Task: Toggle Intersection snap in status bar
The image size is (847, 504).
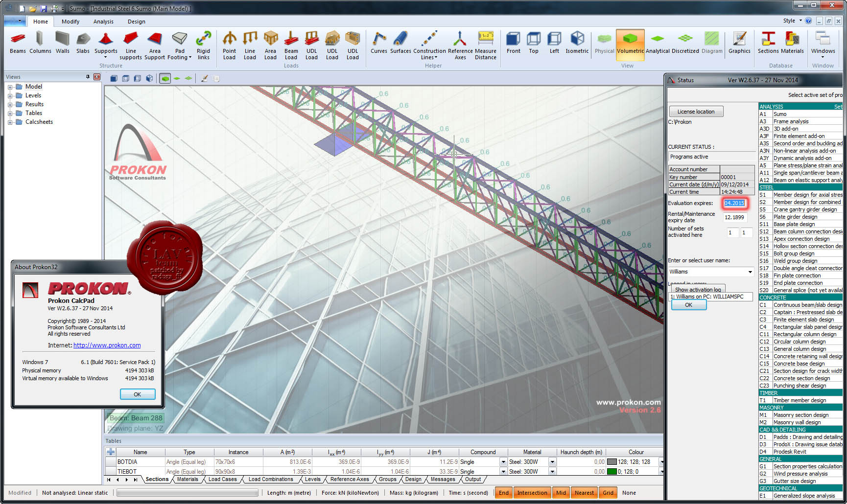Action: (x=532, y=493)
